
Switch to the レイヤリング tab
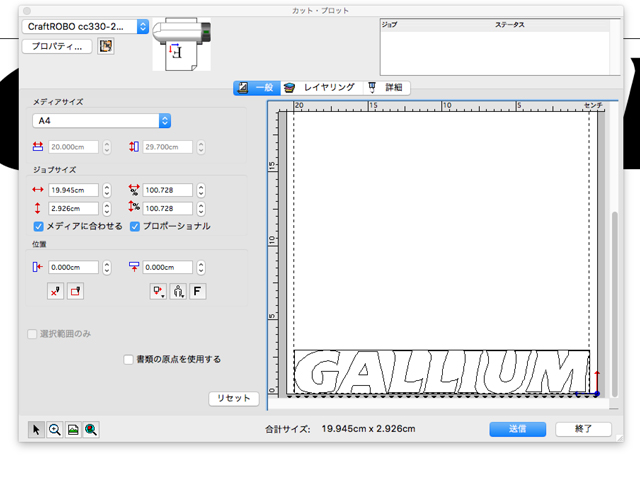coord(320,88)
